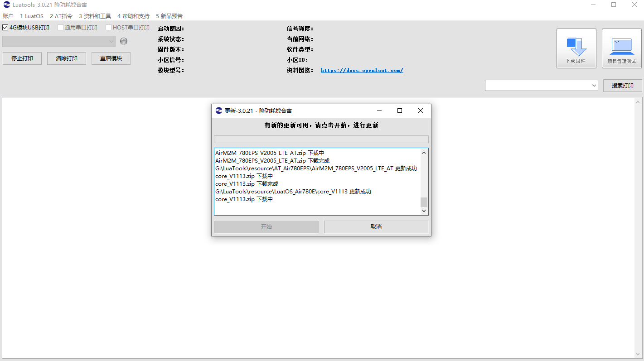Click the 取消 cancel button
The width and height of the screenshot is (644, 361).
click(x=376, y=227)
